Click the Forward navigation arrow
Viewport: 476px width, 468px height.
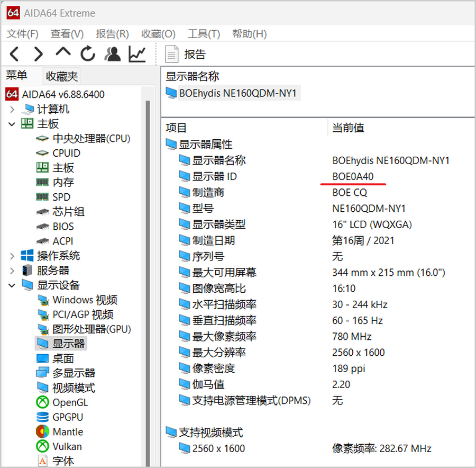coord(39,54)
